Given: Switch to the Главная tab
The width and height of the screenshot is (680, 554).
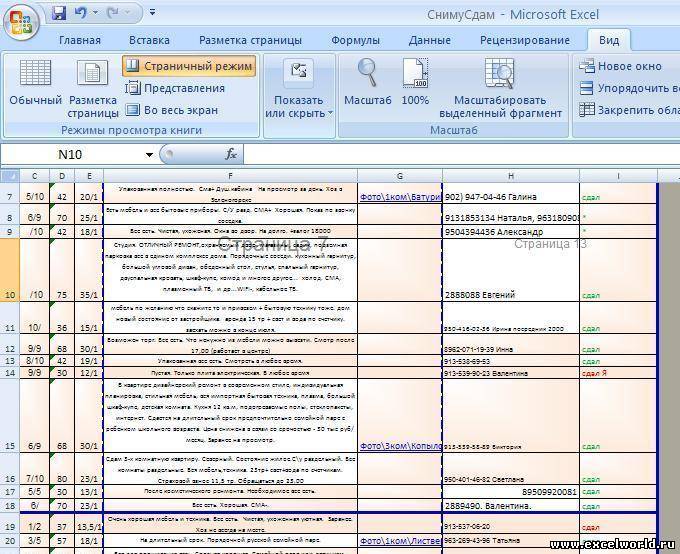Looking at the screenshot, I should [x=80, y=40].
